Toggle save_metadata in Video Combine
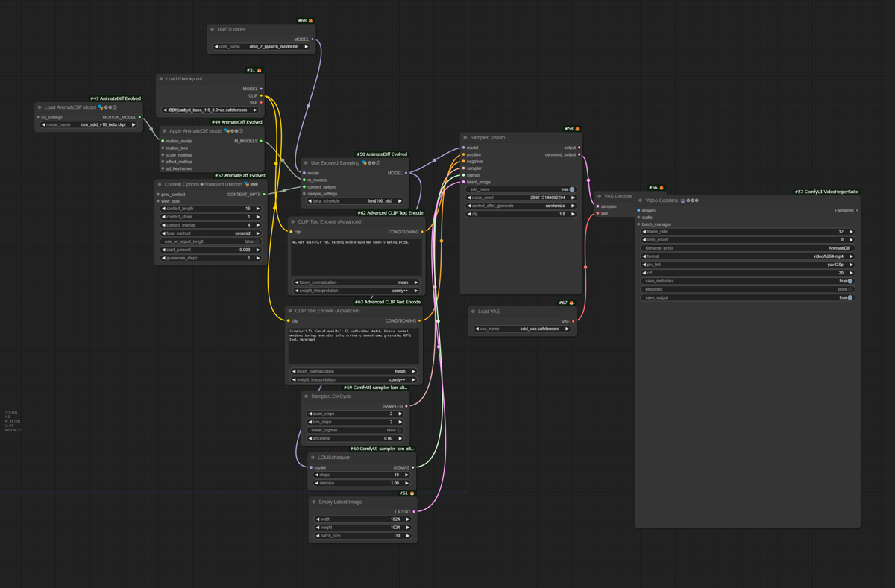This screenshot has height=588, width=895. (x=850, y=281)
